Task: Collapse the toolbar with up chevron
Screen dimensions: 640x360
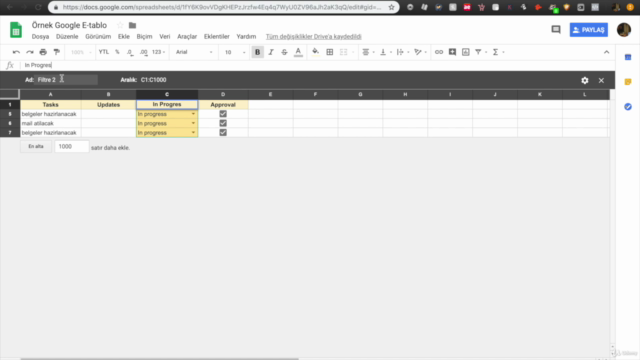Action: 607,52
